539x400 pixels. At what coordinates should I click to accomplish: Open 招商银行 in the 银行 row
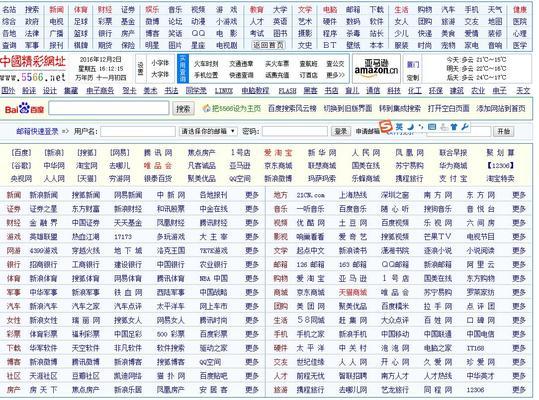(x=43, y=265)
